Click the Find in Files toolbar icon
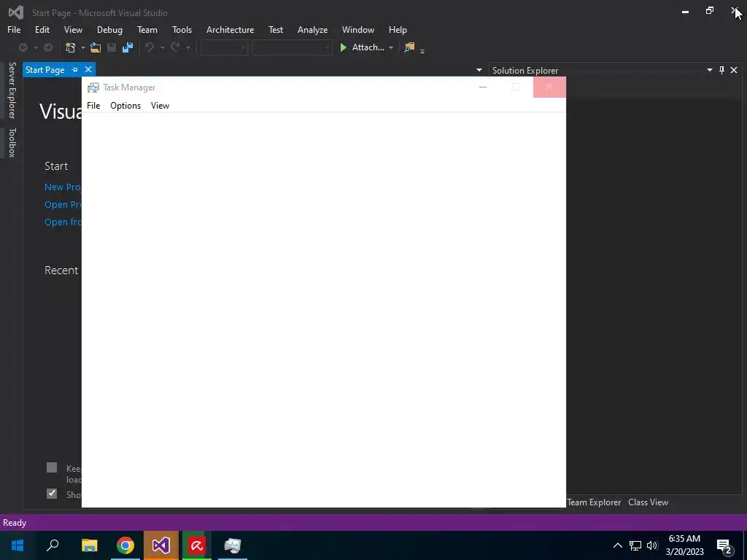This screenshot has width=747, height=560. pos(409,47)
